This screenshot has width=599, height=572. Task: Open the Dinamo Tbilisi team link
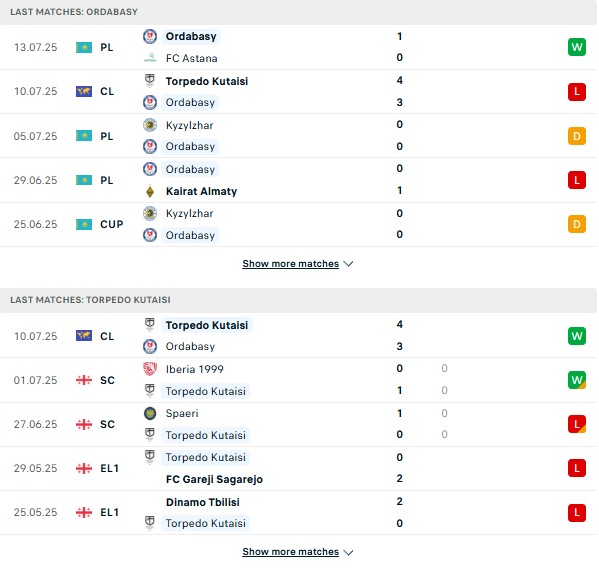(203, 502)
